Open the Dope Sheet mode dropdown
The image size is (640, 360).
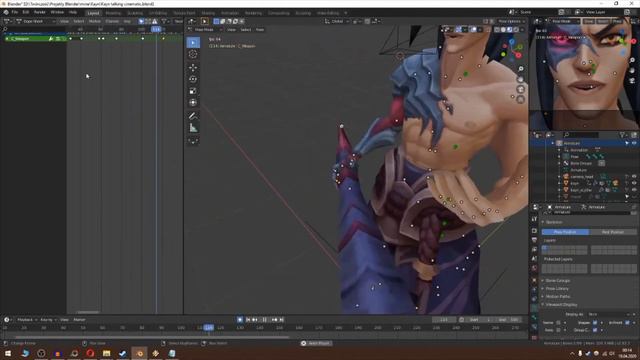pyautogui.click(x=36, y=21)
